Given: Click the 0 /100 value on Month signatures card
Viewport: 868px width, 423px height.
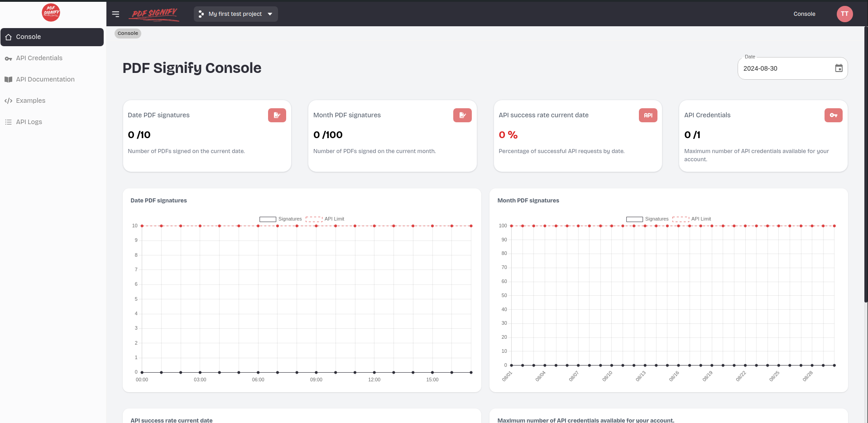Looking at the screenshot, I should [x=328, y=135].
